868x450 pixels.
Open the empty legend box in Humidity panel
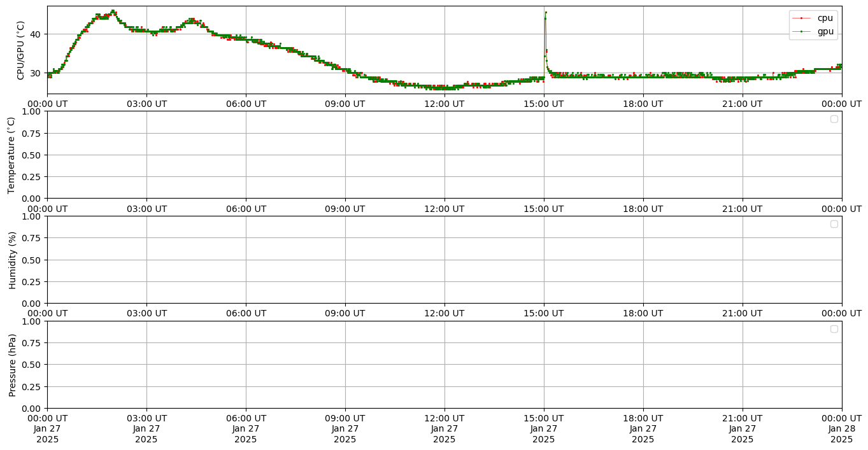click(834, 224)
